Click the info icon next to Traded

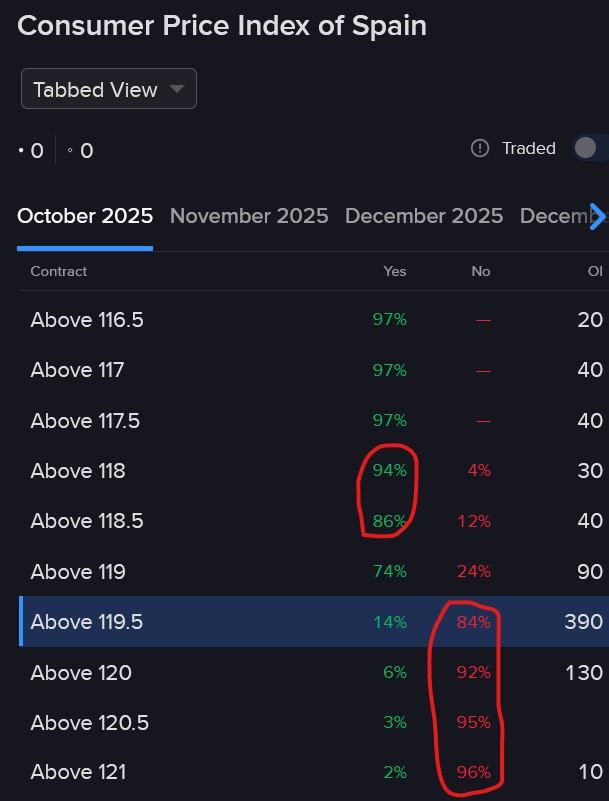pyautogui.click(x=482, y=148)
